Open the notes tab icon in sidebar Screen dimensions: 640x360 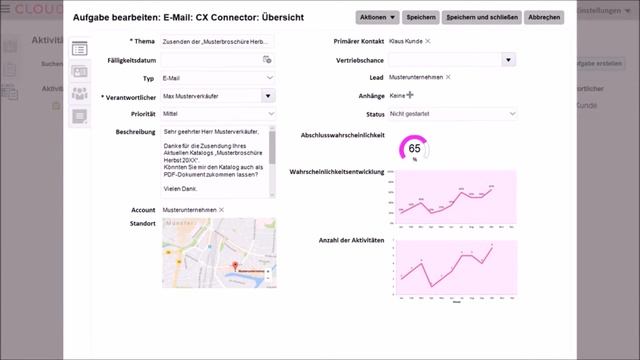(80, 117)
